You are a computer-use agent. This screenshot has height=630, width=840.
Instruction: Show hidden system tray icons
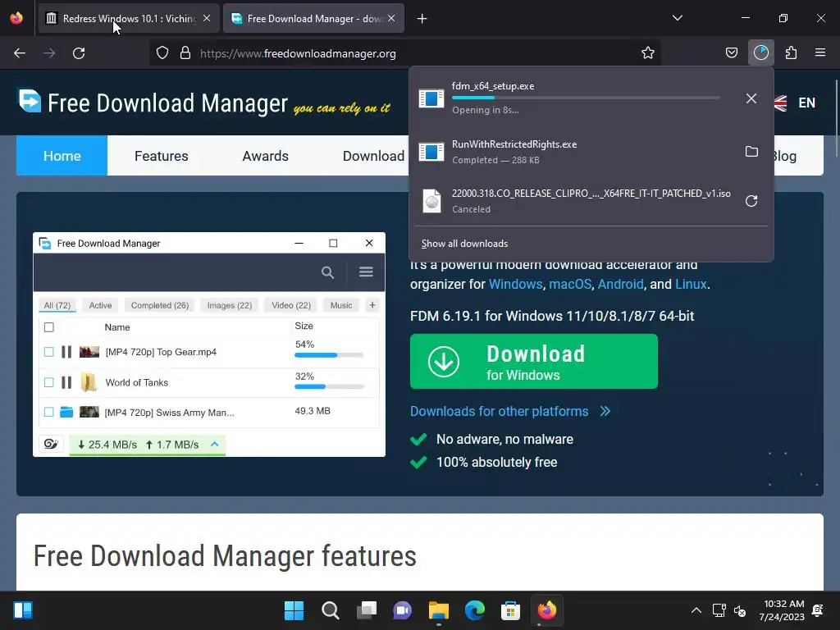point(696,610)
